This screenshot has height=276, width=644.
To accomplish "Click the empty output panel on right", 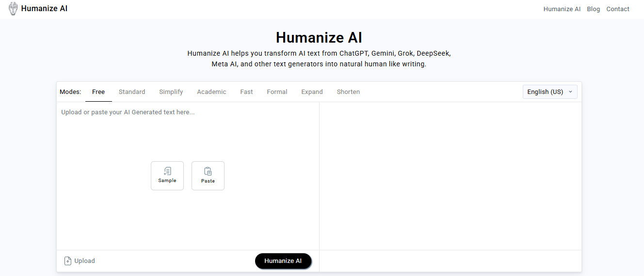I will (451, 176).
